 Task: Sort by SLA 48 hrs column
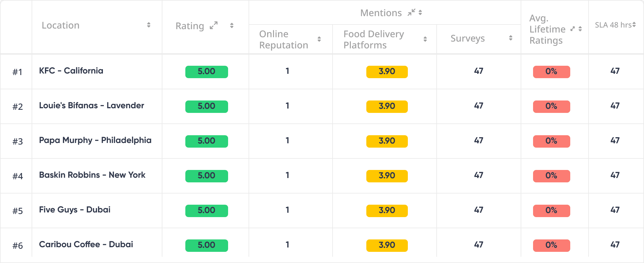coord(634,25)
